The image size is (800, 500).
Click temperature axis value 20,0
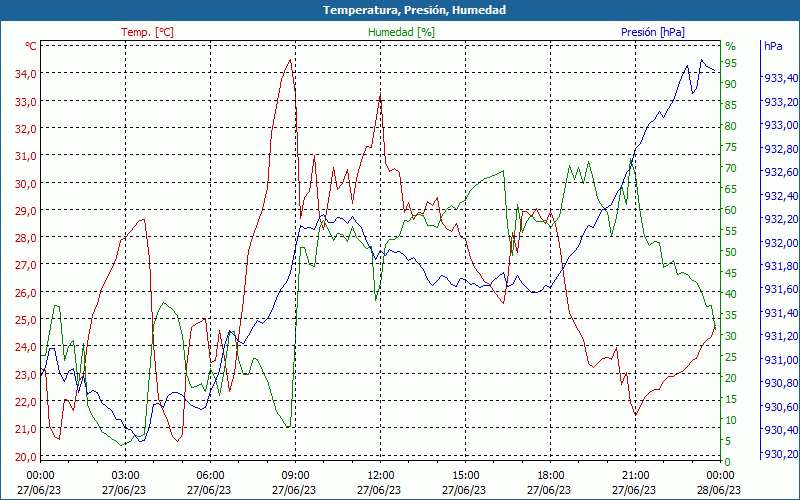pyautogui.click(x=26, y=457)
